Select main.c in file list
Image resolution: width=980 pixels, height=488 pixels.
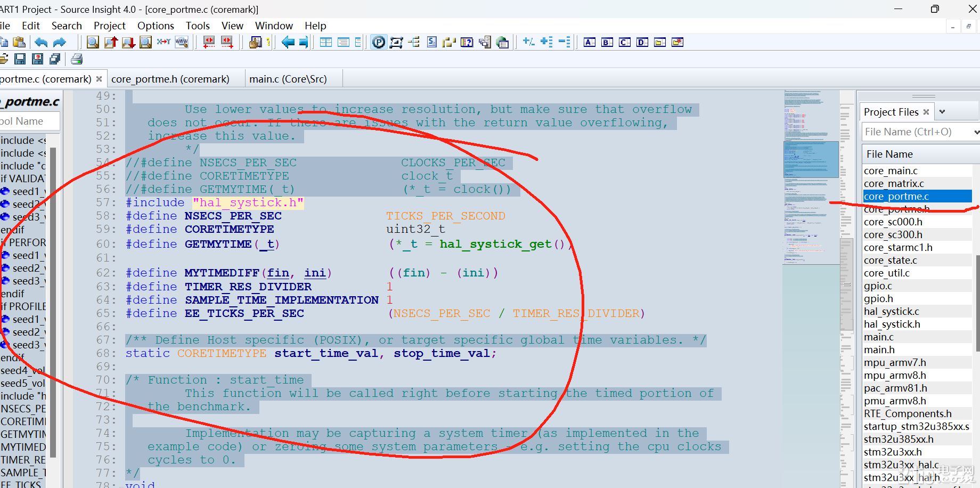(x=917, y=337)
